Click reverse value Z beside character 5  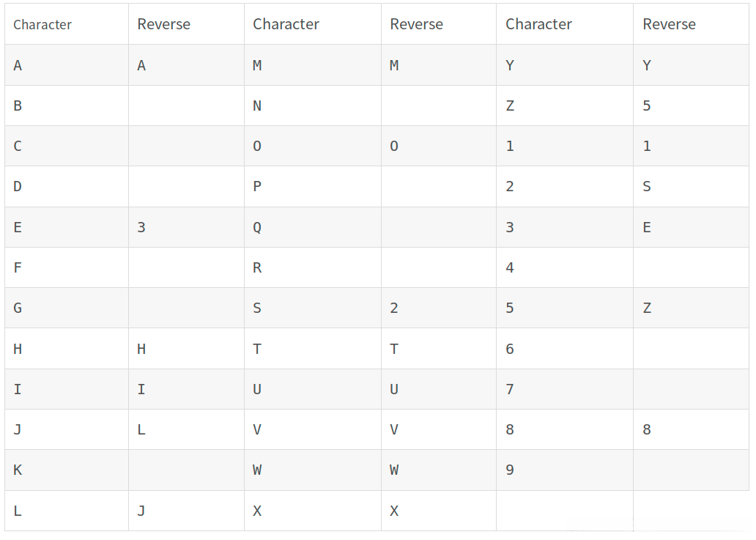pos(647,308)
